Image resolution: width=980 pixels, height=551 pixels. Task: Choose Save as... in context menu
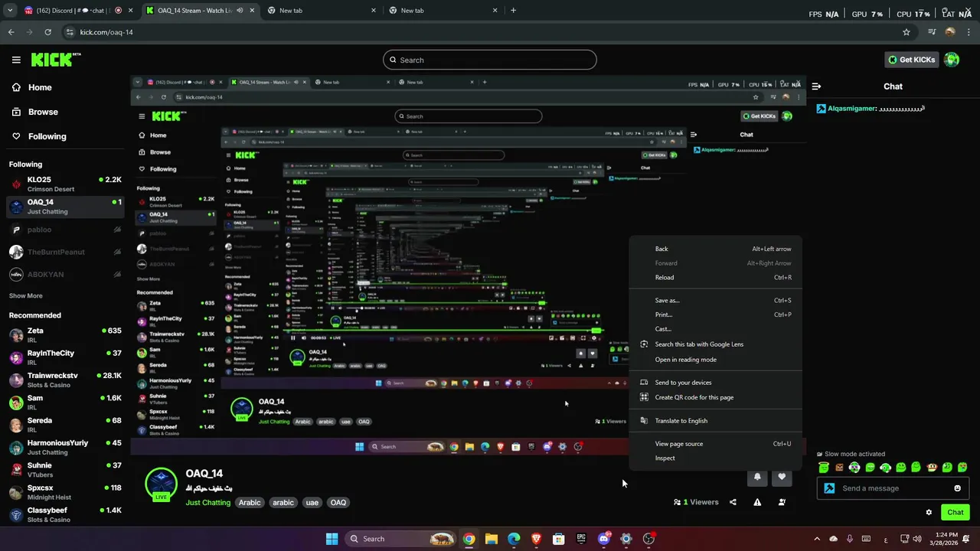pos(716,301)
